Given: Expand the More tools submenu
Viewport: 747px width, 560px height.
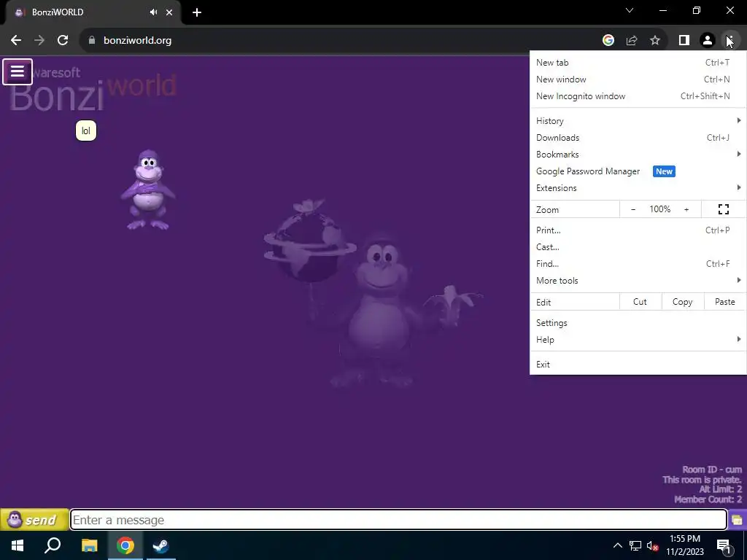Looking at the screenshot, I should [x=638, y=281].
